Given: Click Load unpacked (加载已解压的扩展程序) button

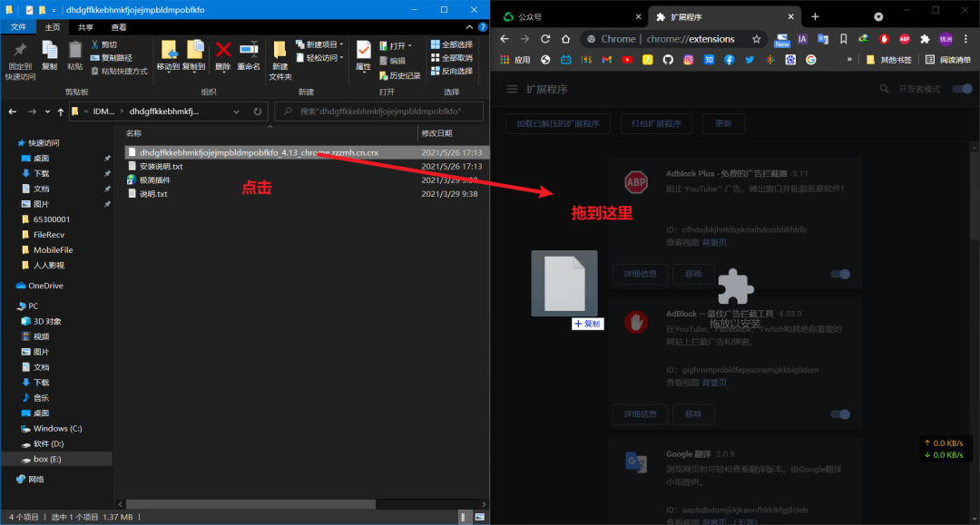Looking at the screenshot, I should pos(557,123).
